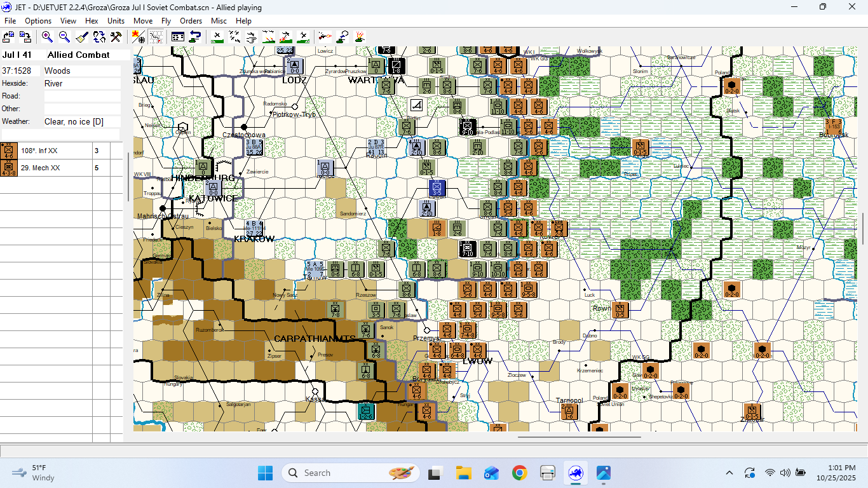
Task: Click the explosion over tank icon
Action: point(360,36)
